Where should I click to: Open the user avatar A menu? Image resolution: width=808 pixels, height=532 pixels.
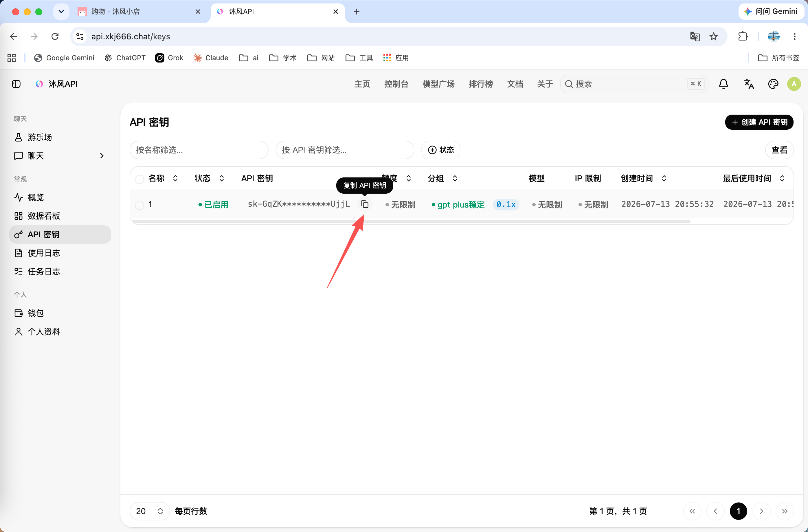click(x=794, y=84)
